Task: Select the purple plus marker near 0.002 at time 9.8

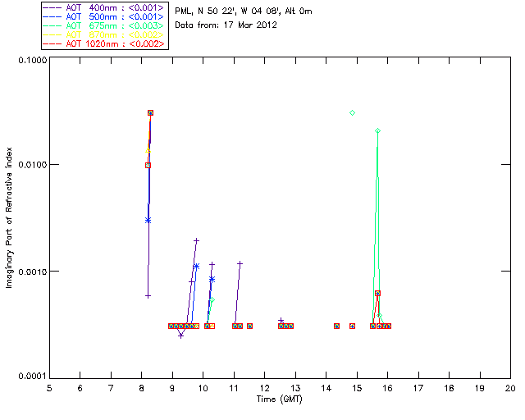Action: coord(197,240)
